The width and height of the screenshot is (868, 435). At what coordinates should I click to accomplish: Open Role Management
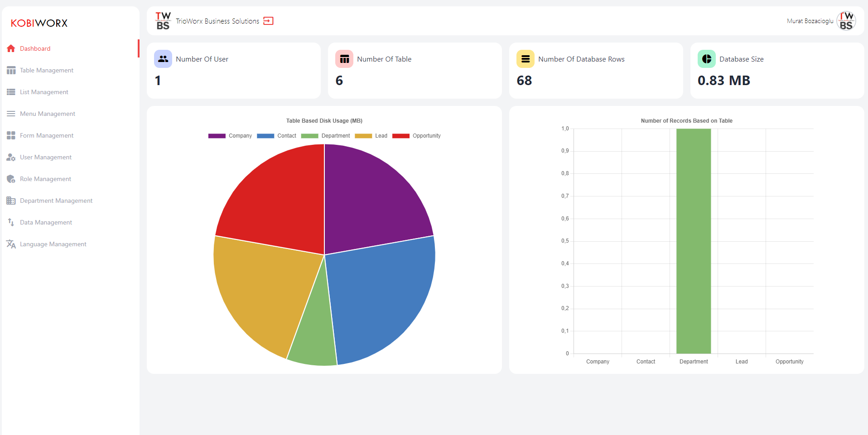pyautogui.click(x=71, y=179)
